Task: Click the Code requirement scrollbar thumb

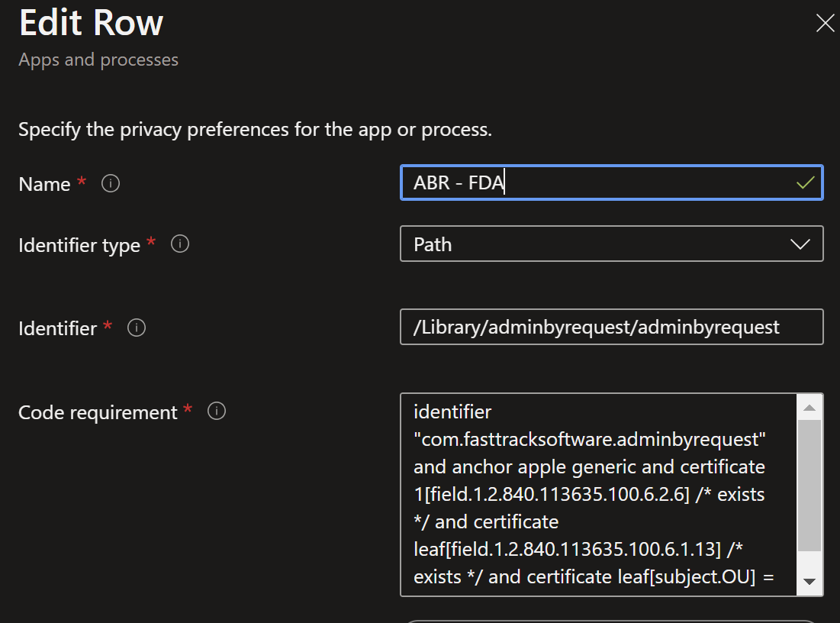Action: click(809, 486)
